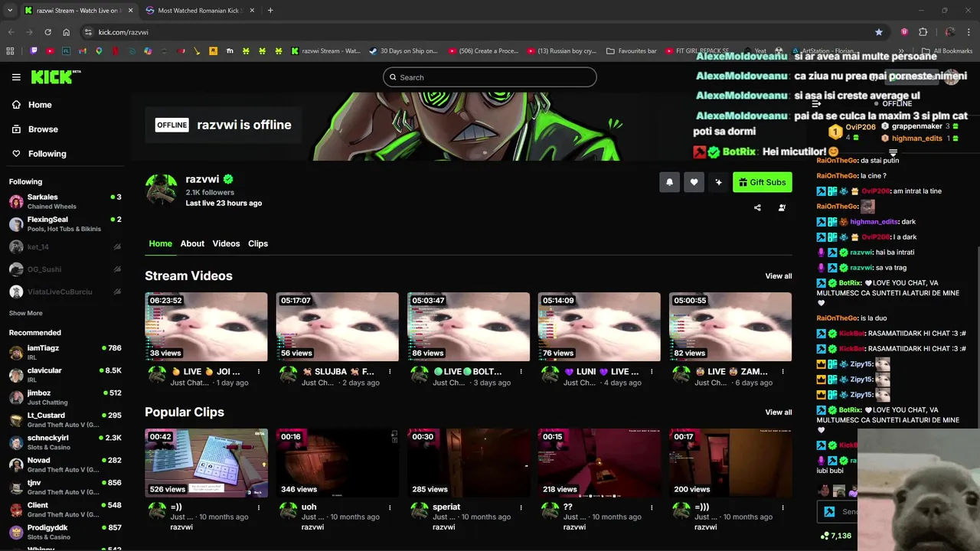Open options menu for SLUJBA video

point(390,372)
